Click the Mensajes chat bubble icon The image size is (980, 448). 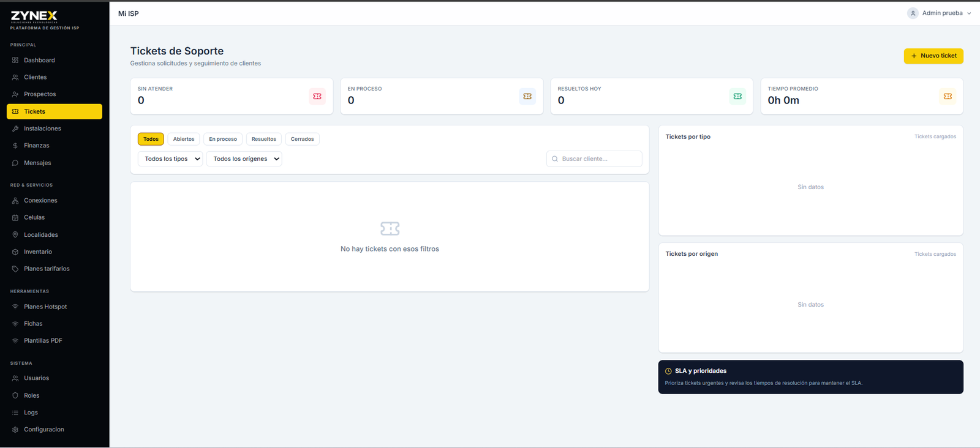click(15, 163)
